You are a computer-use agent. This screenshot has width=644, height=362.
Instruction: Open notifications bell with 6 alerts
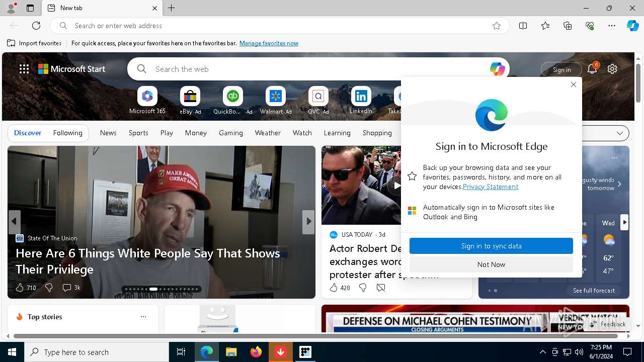click(592, 69)
